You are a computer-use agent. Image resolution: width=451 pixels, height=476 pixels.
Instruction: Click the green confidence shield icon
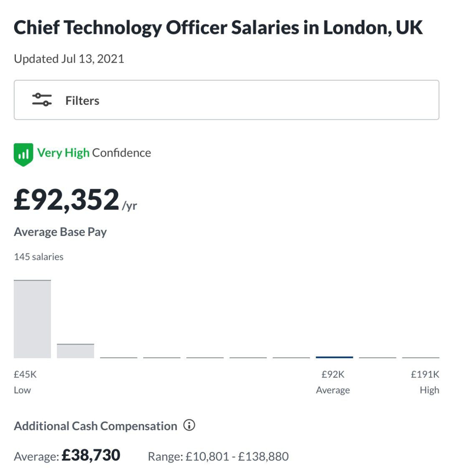click(x=23, y=154)
